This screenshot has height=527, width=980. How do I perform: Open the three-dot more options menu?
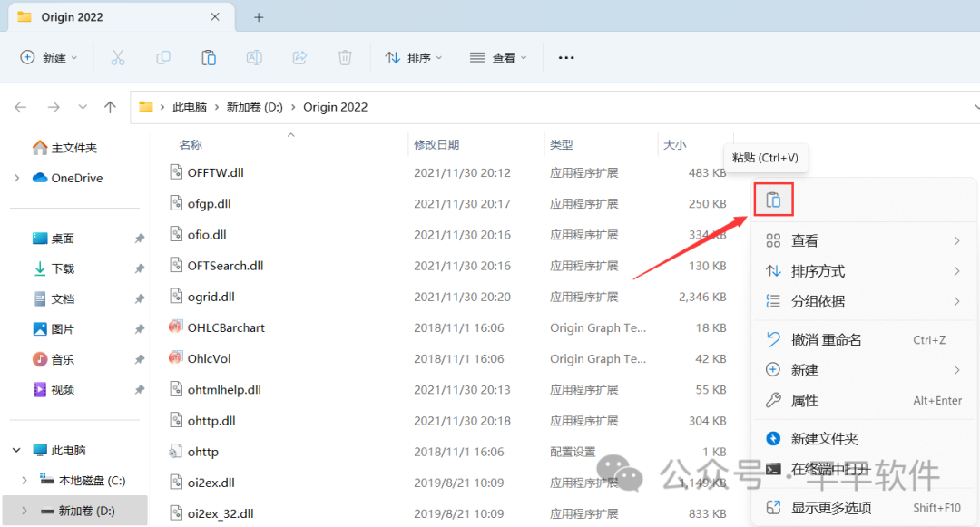point(566,57)
